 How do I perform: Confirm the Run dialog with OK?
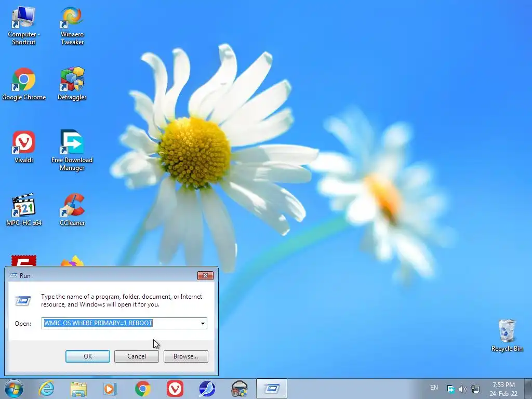(87, 356)
